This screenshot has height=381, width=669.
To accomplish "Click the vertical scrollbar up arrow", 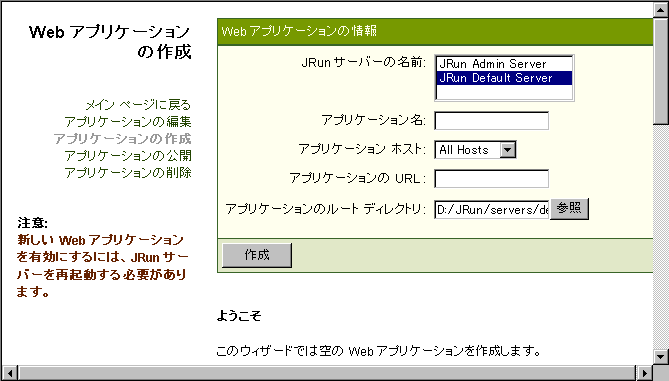I will point(660,9).
